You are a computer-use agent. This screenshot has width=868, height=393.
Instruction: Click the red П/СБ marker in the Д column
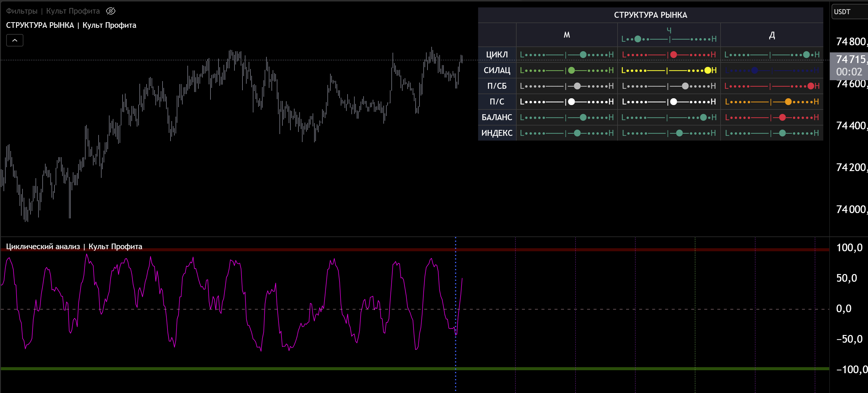tap(811, 86)
